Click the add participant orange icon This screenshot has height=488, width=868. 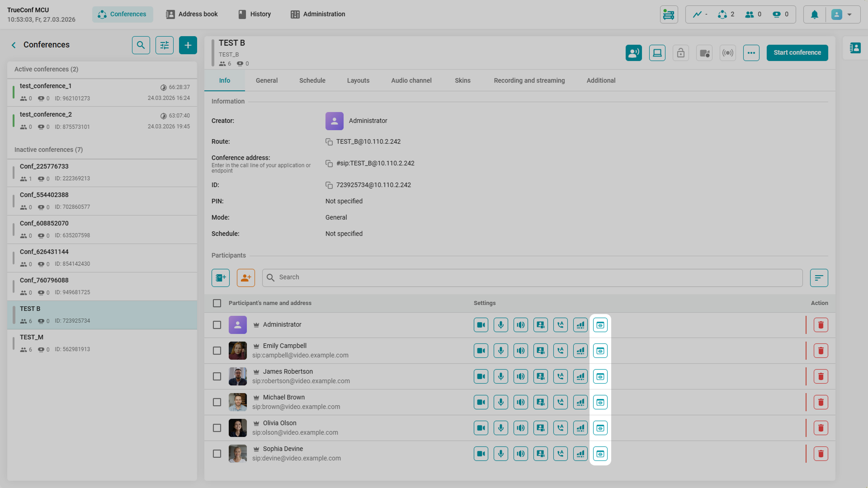click(246, 278)
